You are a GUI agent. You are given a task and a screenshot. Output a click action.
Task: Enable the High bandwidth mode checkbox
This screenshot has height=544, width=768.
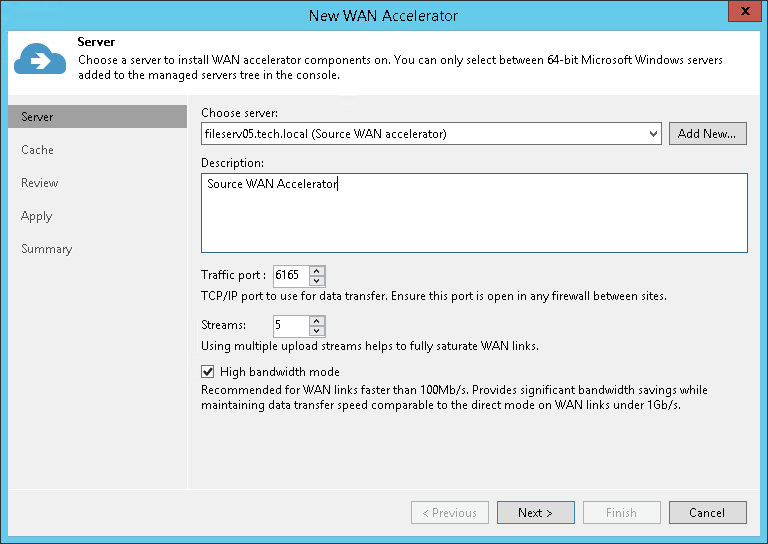point(209,372)
